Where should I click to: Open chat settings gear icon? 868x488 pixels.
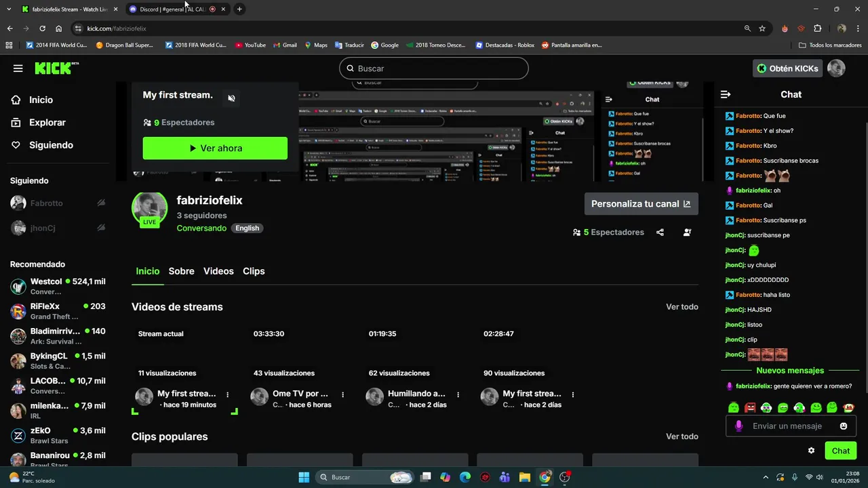[x=811, y=451]
